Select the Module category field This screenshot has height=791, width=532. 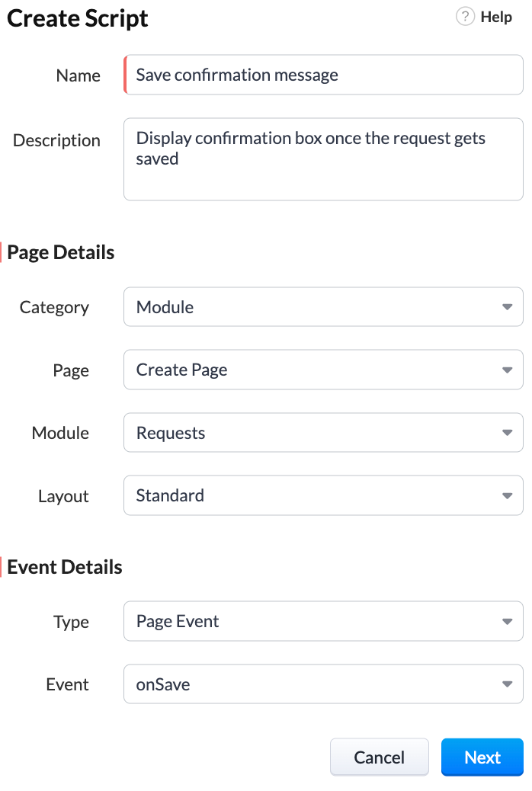pyautogui.click(x=305, y=306)
